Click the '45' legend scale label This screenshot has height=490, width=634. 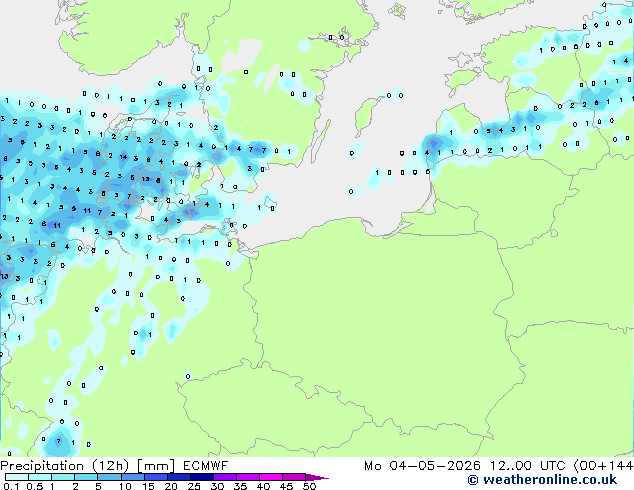[x=286, y=486]
